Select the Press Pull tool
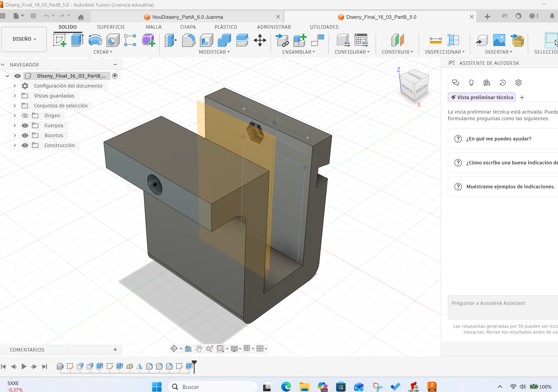Viewport: 558px width, 392px height. click(x=171, y=40)
